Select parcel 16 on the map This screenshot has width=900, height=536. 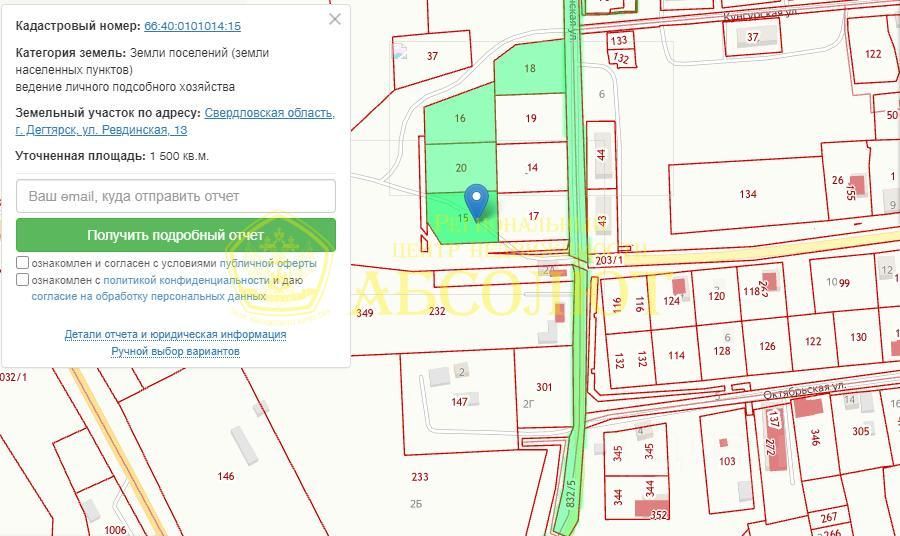[460, 118]
